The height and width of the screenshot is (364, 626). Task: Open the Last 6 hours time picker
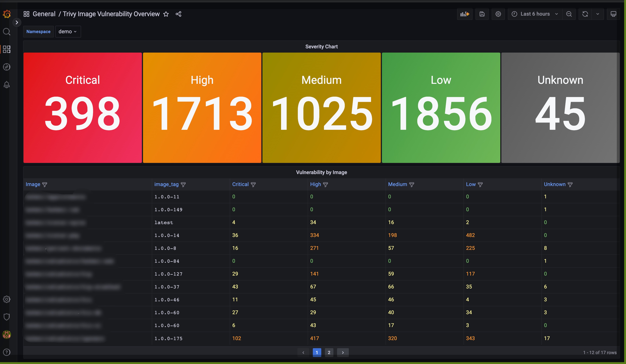click(535, 14)
